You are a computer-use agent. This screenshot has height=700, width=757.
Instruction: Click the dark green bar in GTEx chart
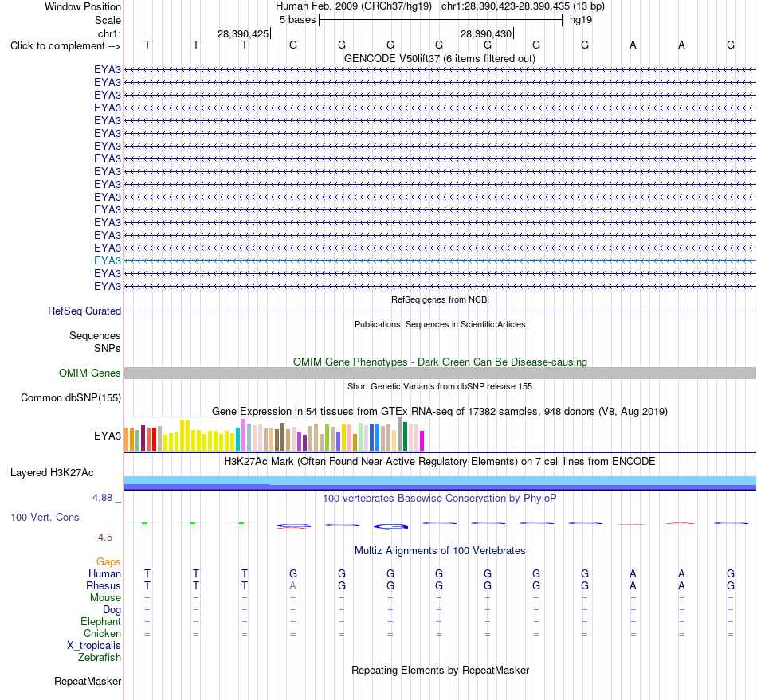pyautogui.click(x=406, y=436)
